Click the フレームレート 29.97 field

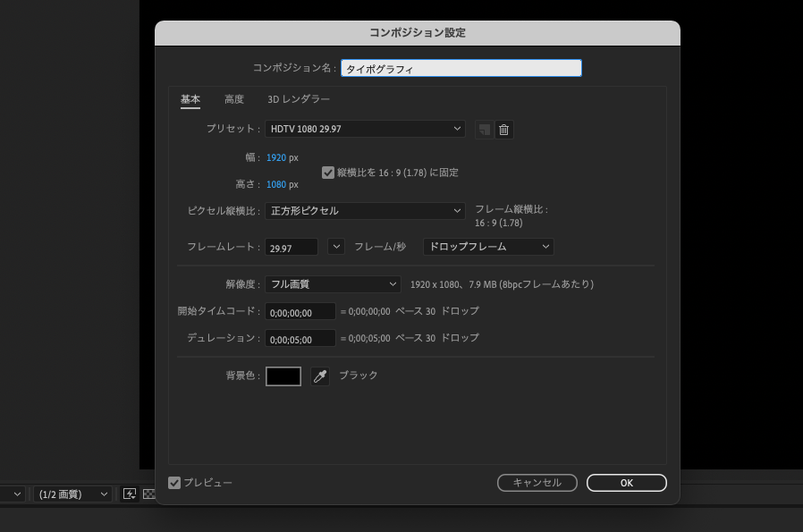pyautogui.click(x=292, y=248)
